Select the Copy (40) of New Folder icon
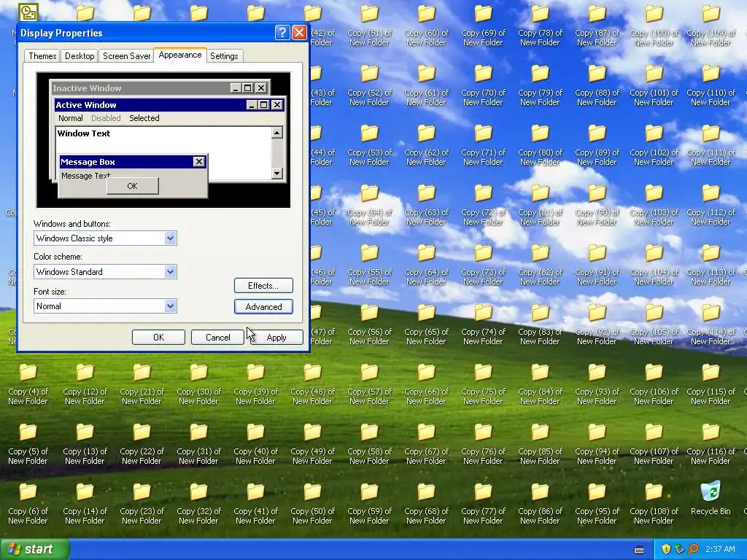747x560 pixels. 255,444
